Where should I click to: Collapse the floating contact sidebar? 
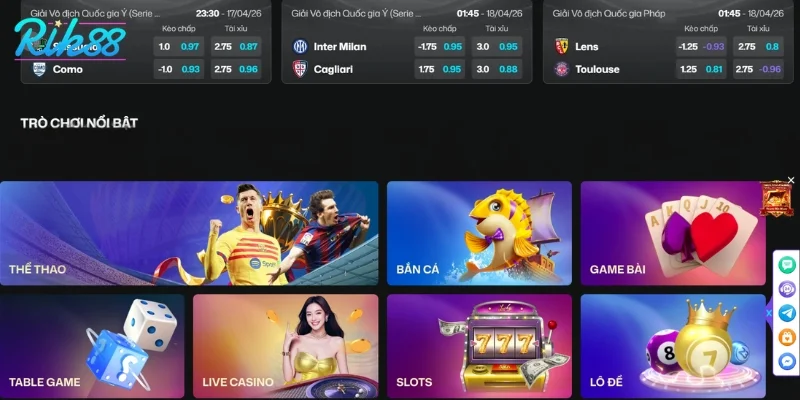click(769, 313)
